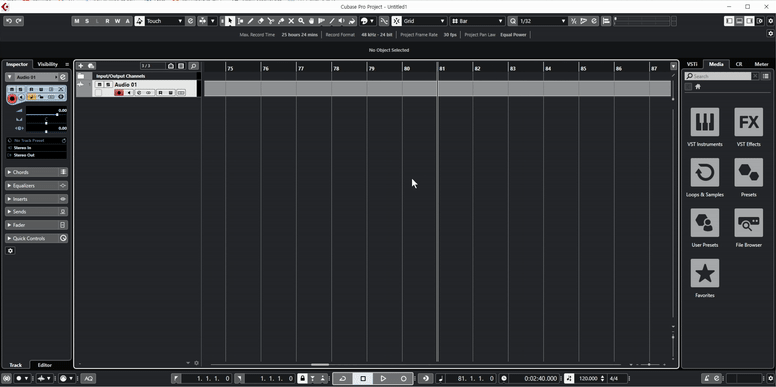Open Loops & Samples tile

[705, 172]
